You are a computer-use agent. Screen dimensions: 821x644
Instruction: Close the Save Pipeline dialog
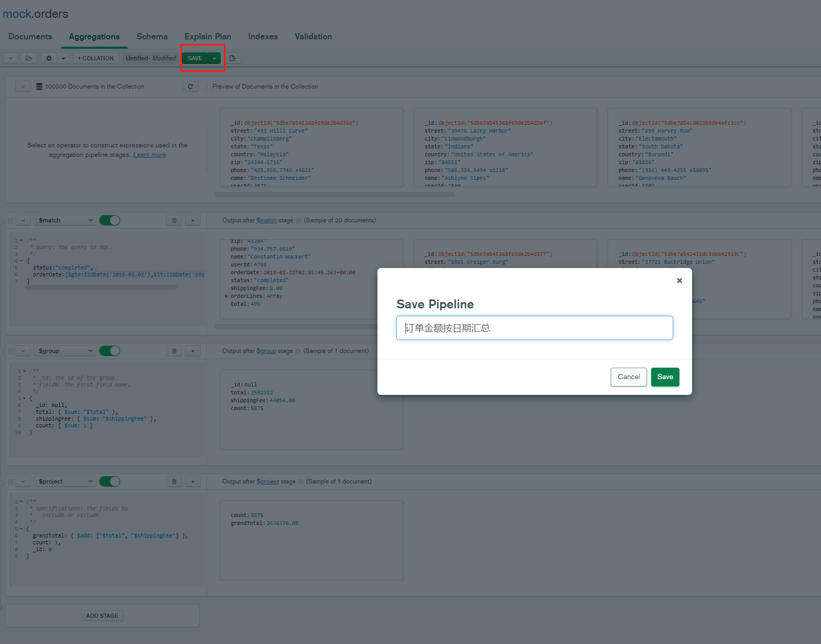(x=679, y=281)
